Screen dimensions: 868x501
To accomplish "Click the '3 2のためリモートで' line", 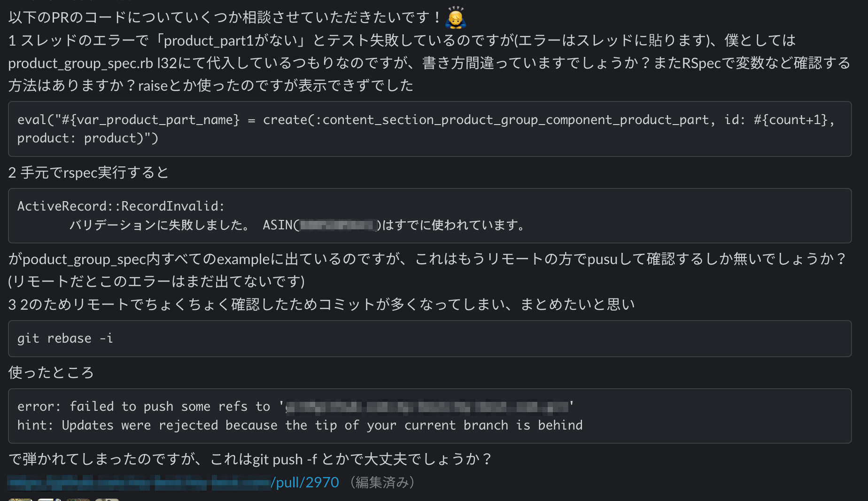I will point(321,305).
